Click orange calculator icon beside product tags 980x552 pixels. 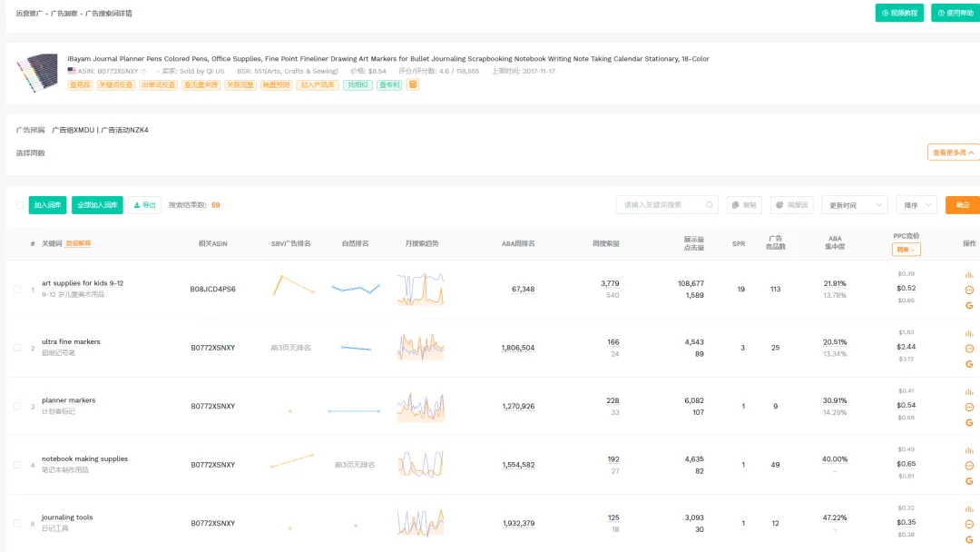click(413, 84)
